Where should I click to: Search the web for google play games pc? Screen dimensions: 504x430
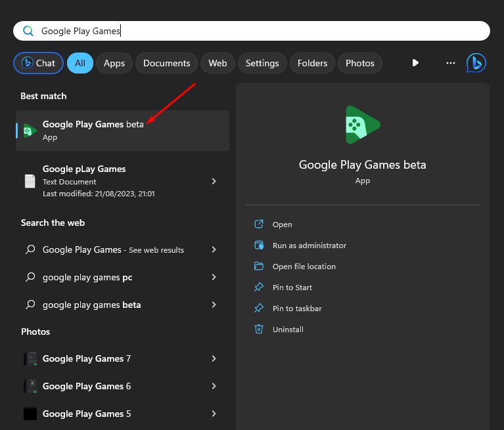tap(122, 277)
